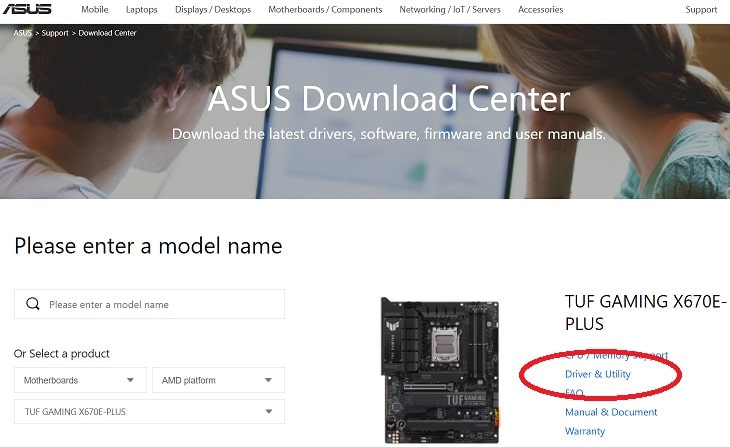This screenshot has height=447, width=730.
Task: Go to Support in top navigation
Action: [701, 9]
